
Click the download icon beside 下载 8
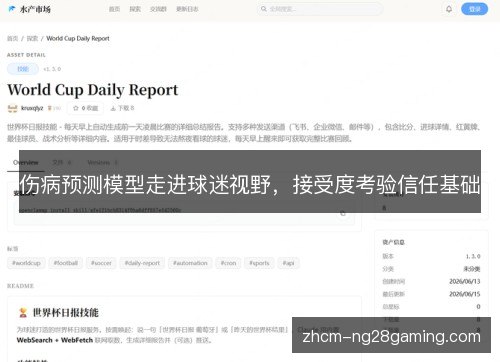[113, 108]
